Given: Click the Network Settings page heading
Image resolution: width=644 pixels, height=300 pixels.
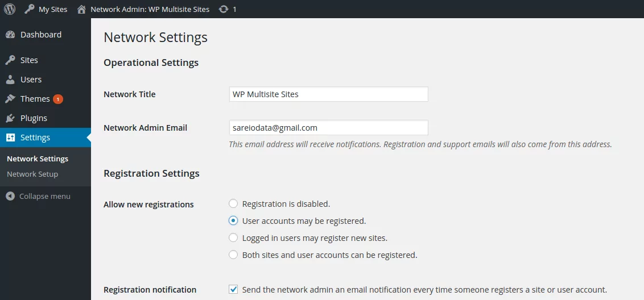Looking at the screenshot, I should point(155,37).
